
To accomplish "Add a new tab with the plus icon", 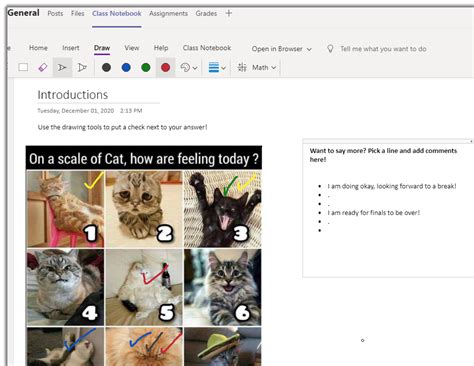I will tap(229, 13).
